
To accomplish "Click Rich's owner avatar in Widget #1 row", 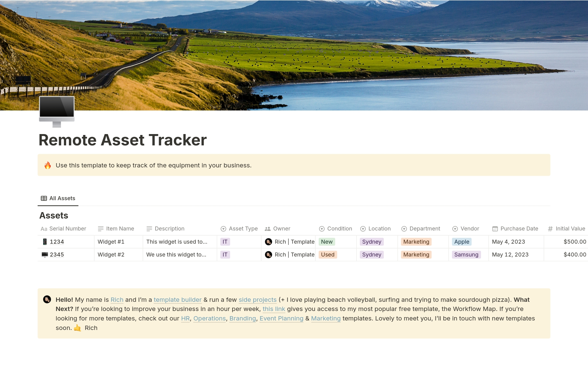I will [269, 242].
